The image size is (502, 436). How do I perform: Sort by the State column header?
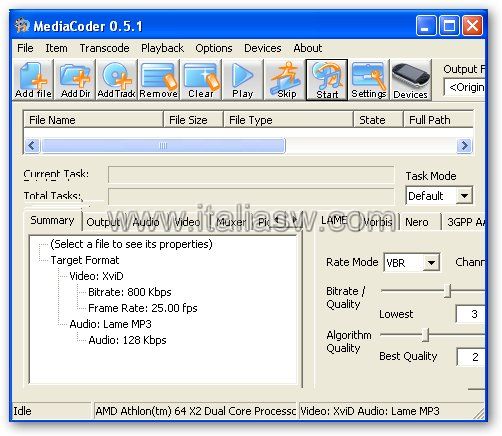pyautogui.click(x=378, y=120)
